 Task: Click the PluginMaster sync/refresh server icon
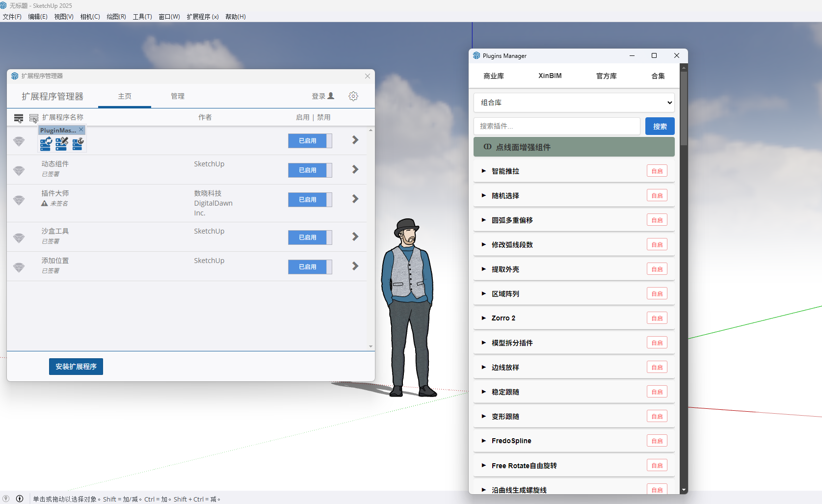tap(46, 143)
